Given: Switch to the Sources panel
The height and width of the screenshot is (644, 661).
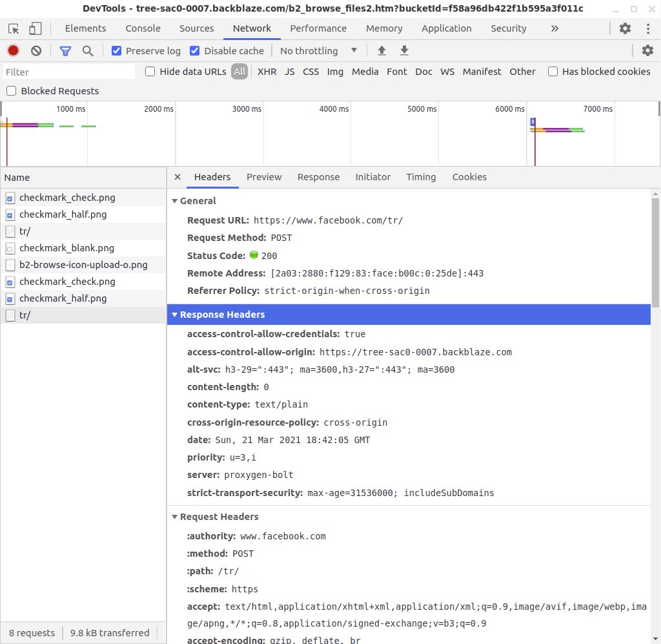Looking at the screenshot, I should click(x=196, y=28).
